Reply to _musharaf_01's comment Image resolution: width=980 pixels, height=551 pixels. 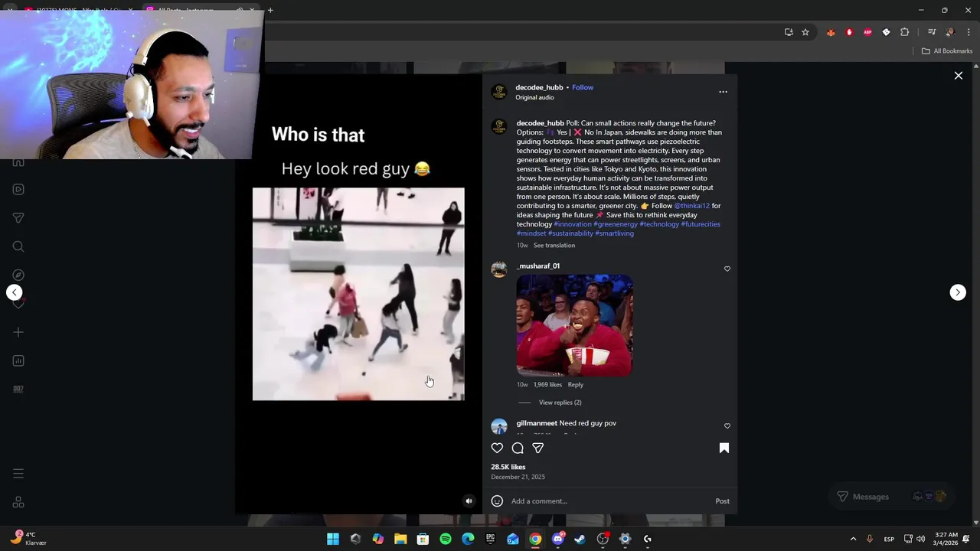pos(575,385)
